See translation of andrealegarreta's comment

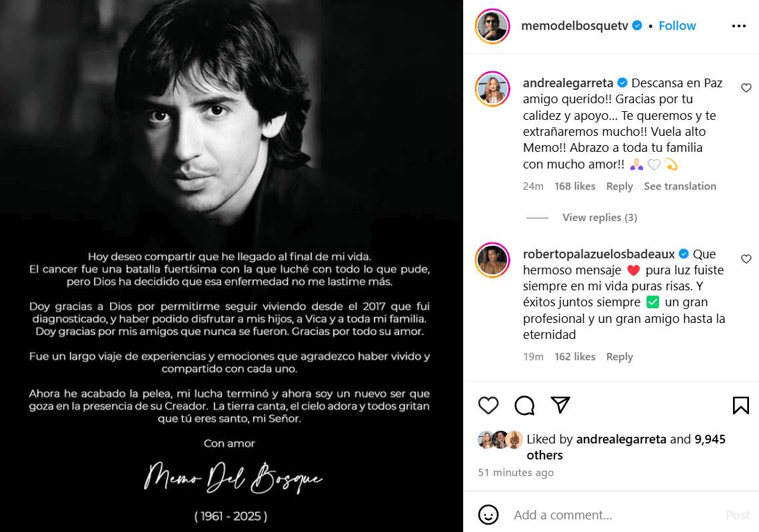tap(680, 186)
